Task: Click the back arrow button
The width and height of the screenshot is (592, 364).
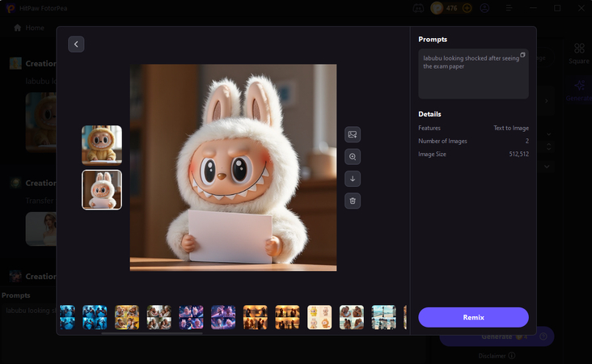Action: pos(76,44)
